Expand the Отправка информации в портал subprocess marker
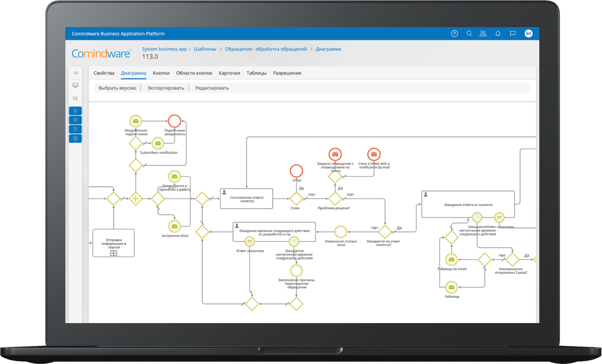This screenshot has height=364, width=602. (113, 253)
